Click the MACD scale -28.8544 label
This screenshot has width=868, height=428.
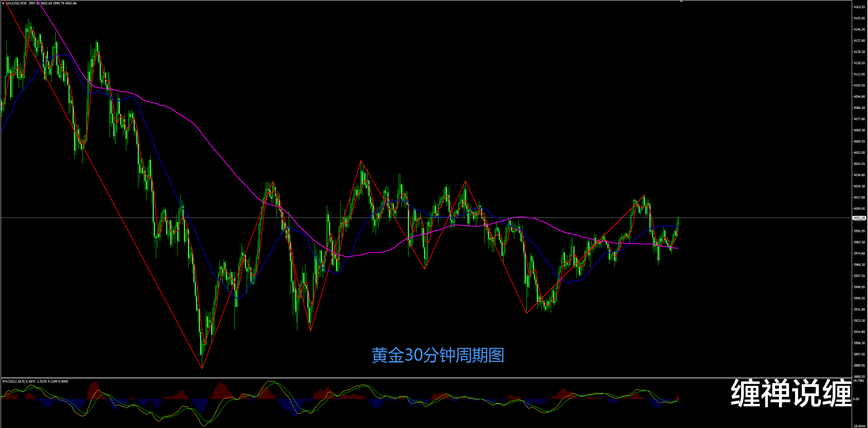[859, 426]
